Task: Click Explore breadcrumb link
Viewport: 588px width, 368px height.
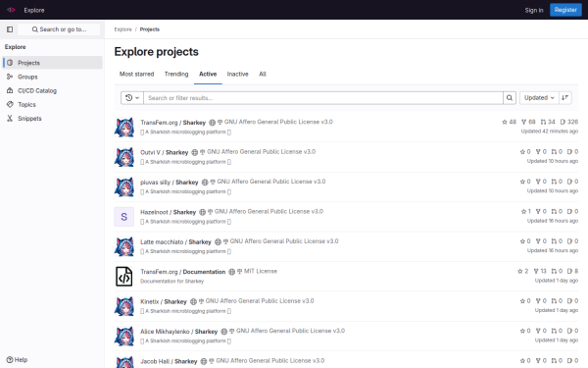Action: [123, 29]
